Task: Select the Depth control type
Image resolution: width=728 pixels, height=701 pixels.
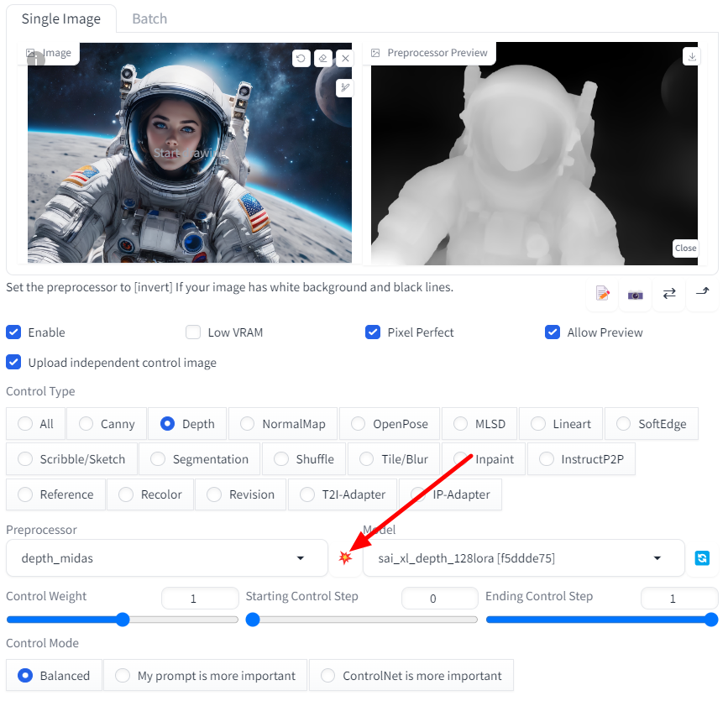Action: coord(187,423)
